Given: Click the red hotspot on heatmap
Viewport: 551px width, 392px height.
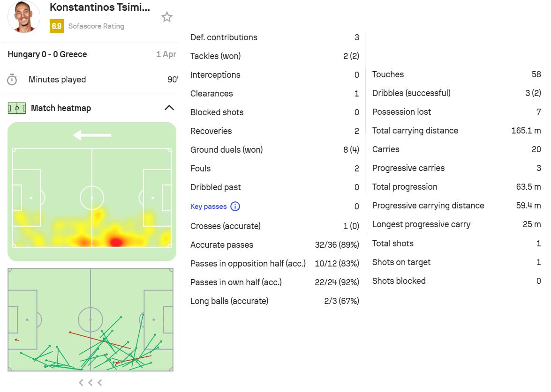Looking at the screenshot, I should pyautogui.click(x=115, y=242).
